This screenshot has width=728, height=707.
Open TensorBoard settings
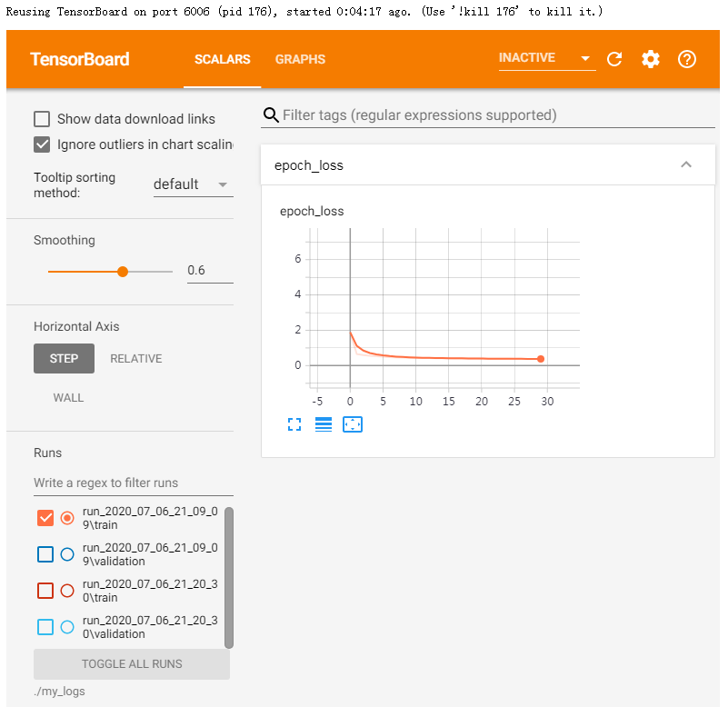click(x=650, y=59)
